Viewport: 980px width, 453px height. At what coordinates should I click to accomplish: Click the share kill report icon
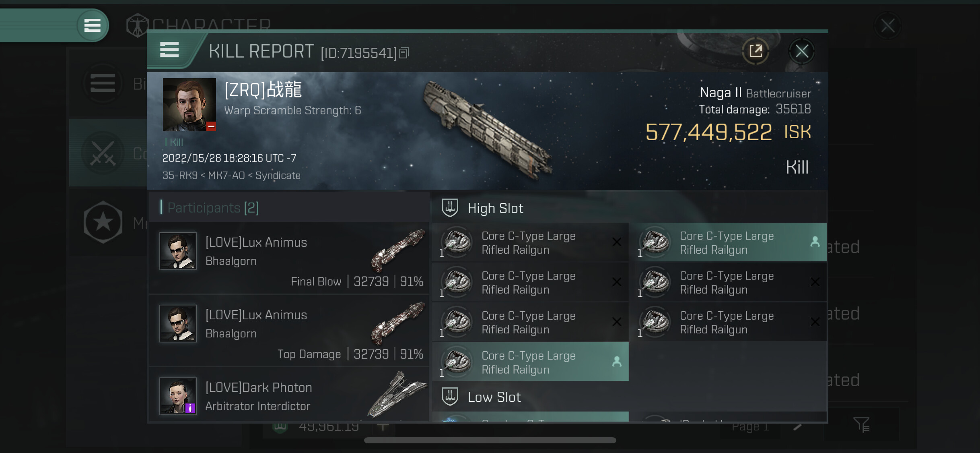(756, 51)
